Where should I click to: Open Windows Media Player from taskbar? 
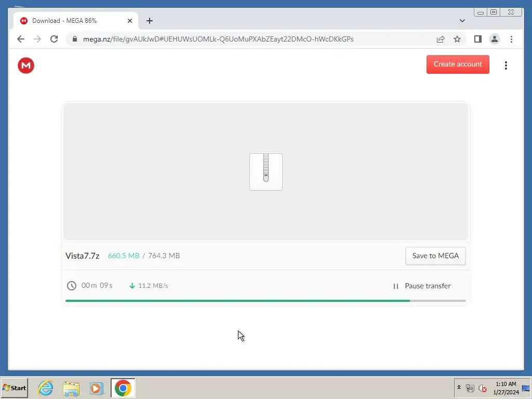[97, 388]
